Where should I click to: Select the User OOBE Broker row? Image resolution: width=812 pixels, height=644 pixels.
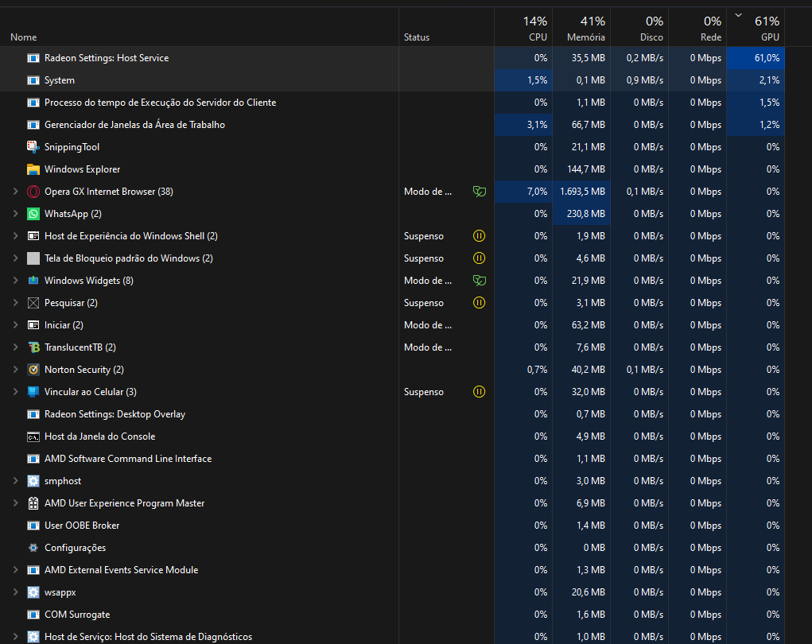[392, 526]
